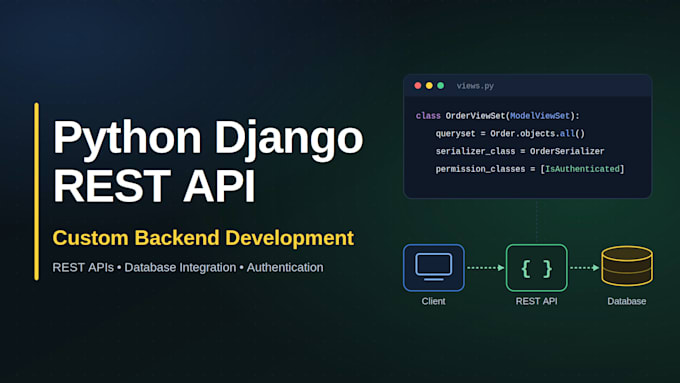
Task: Click the 'REST API' label under the braces box
Action: tap(536, 301)
